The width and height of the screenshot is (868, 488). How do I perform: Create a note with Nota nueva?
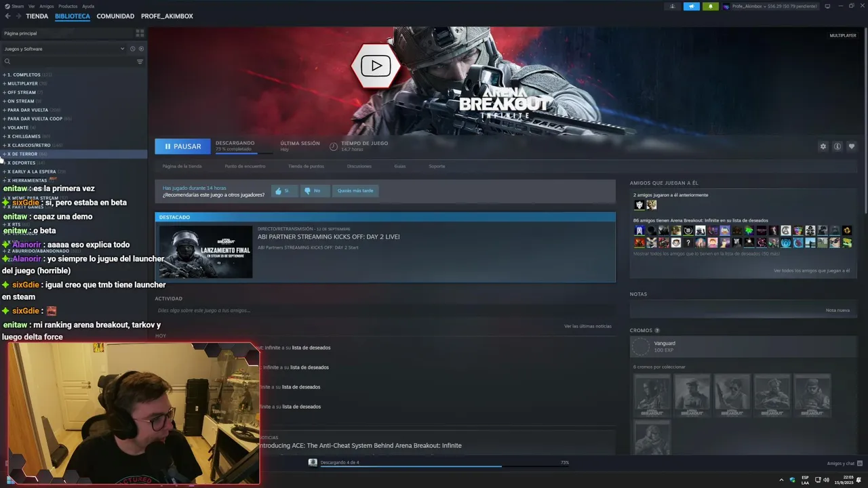coord(837,310)
